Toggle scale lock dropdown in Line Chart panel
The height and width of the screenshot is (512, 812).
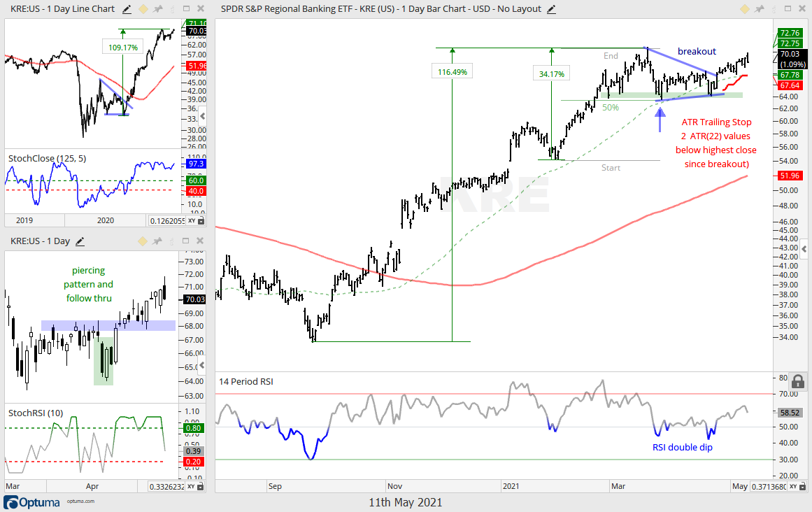[x=201, y=220]
